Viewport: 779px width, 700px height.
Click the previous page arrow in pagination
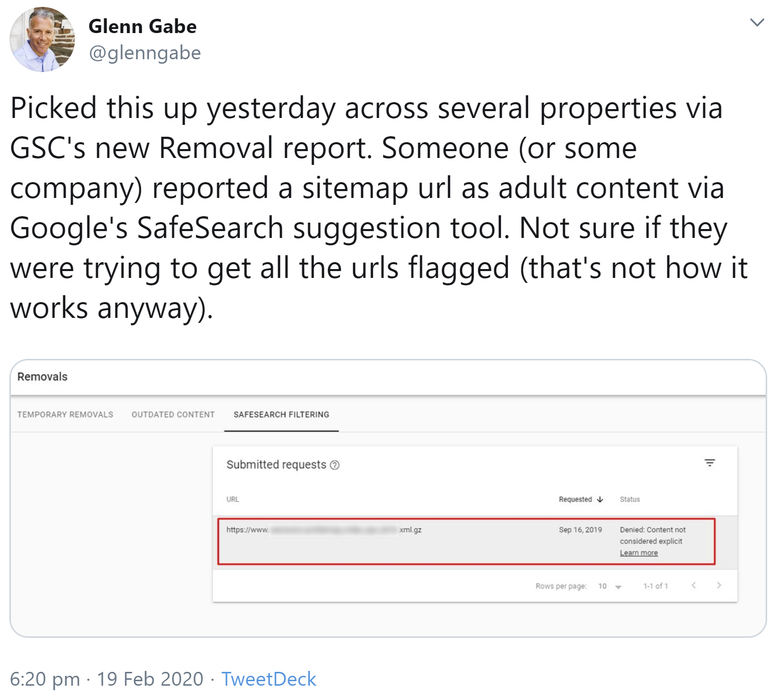pyautogui.click(x=694, y=585)
